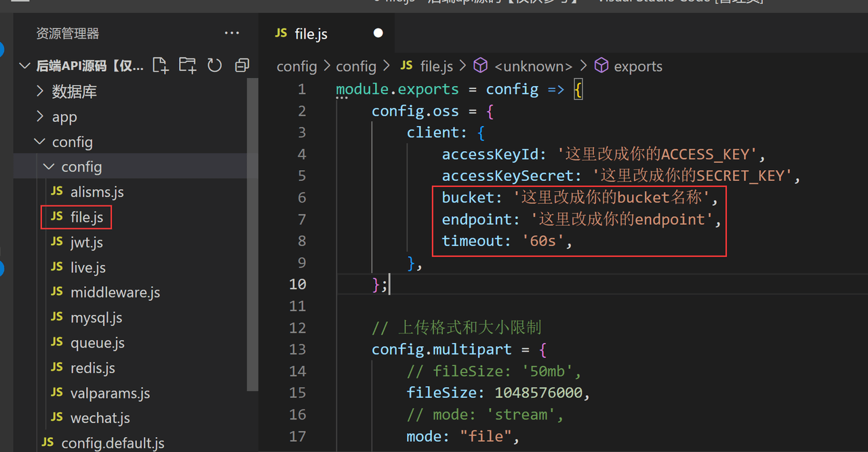Click config.oss on line 2
Viewport: 868px width, 452px height.
415,110
